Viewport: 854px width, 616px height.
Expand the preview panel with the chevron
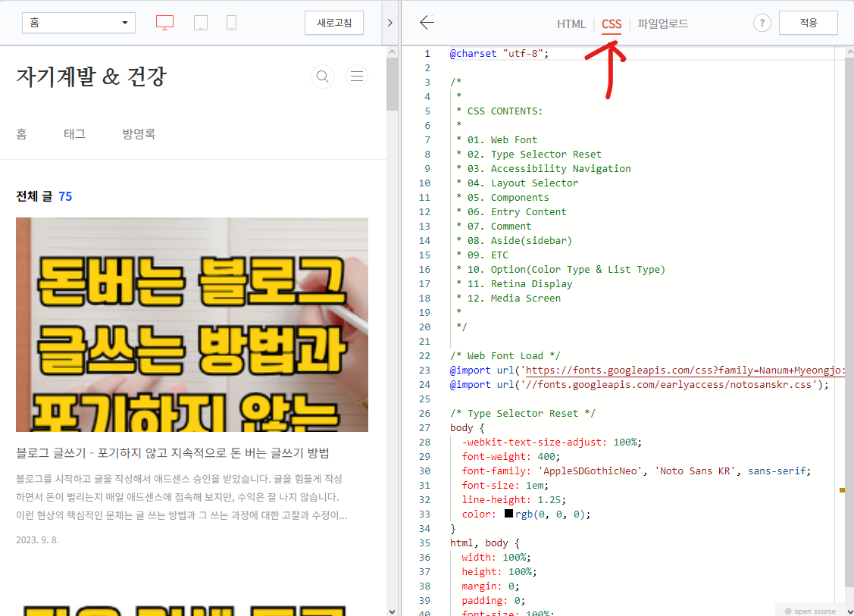[389, 22]
